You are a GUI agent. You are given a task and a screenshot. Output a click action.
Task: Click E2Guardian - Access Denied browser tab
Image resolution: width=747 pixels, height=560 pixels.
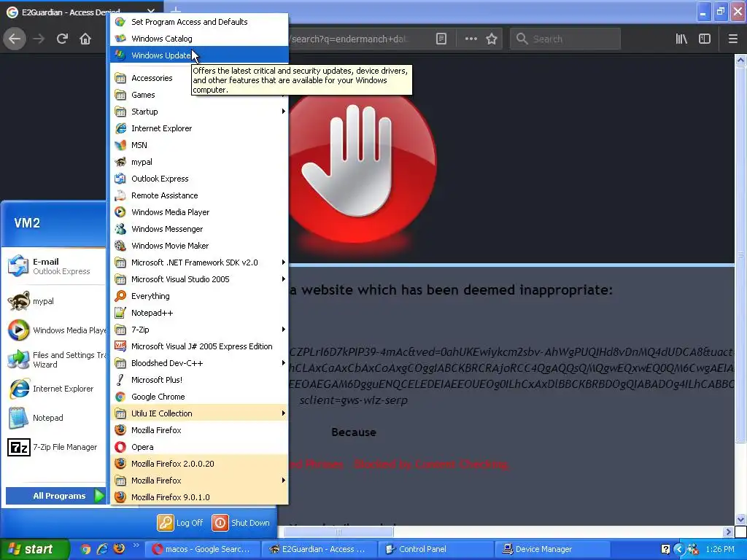click(x=81, y=12)
